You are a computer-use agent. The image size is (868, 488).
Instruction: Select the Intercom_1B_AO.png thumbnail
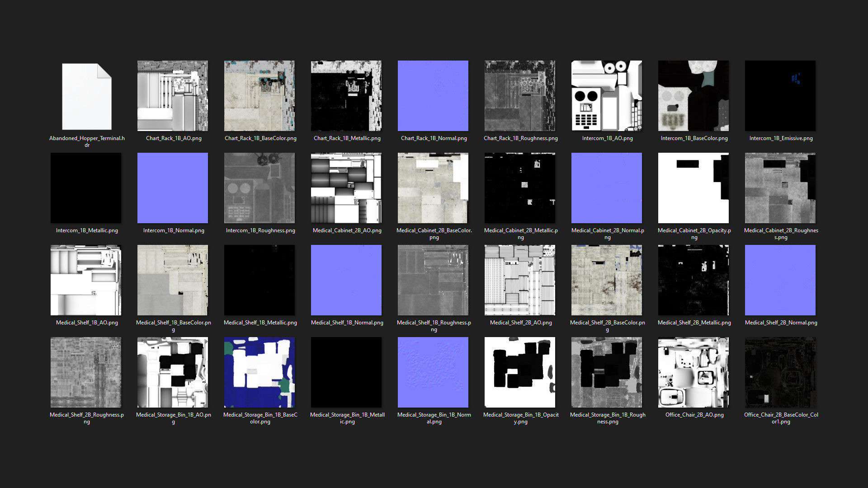click(x=607, y=96)
